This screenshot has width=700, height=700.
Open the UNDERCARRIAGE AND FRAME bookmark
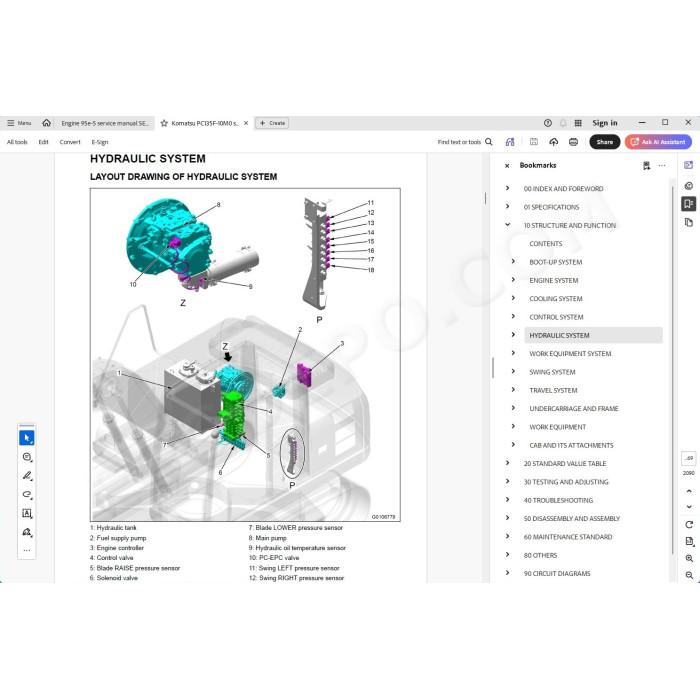coord(574,408)
